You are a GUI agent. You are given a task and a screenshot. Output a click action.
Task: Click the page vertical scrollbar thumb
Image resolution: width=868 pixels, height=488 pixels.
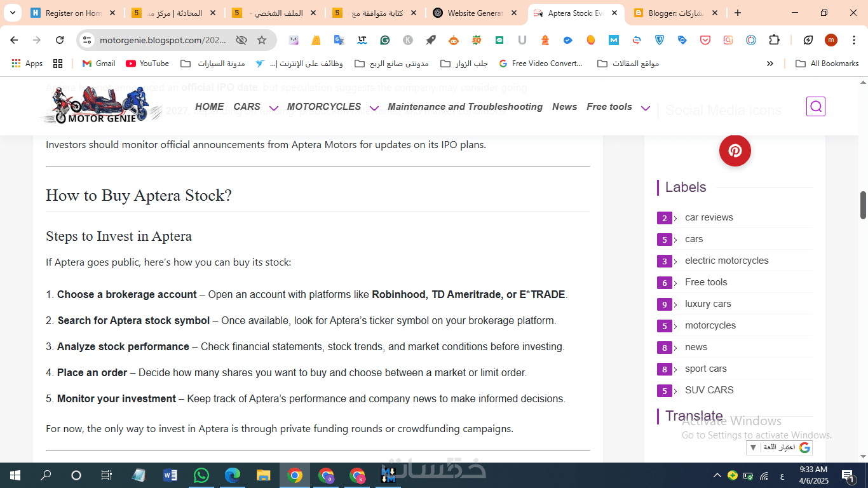tap(864, 205)
